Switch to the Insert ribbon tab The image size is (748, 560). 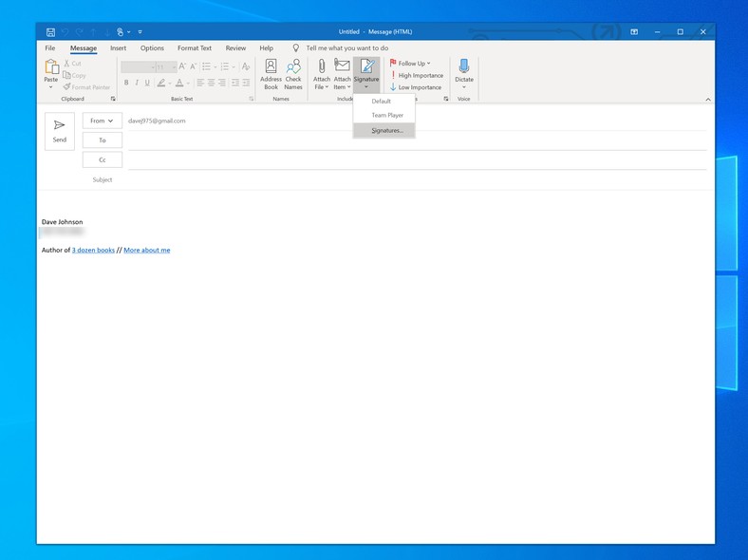tap(118, 47)
